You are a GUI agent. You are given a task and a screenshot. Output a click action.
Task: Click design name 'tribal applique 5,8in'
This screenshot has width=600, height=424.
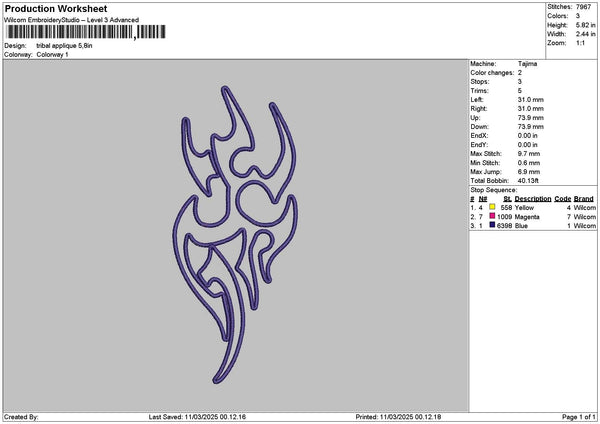[x=64, y=46]
